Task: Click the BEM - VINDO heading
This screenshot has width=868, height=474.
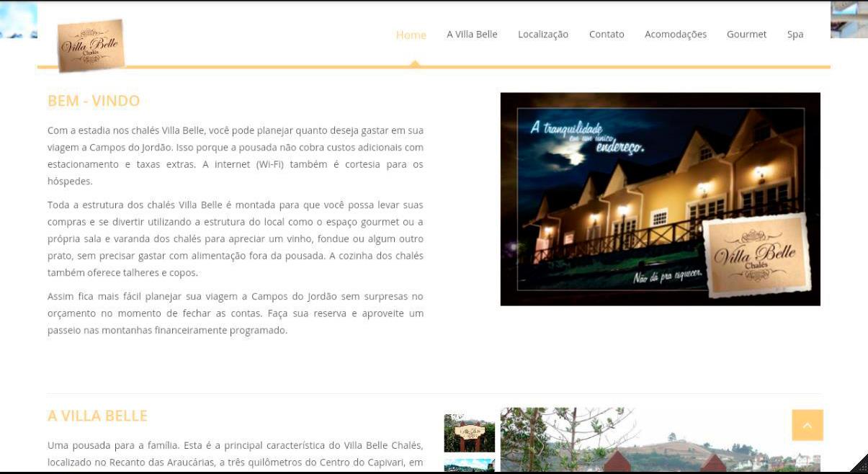Action: click(94, 101)
